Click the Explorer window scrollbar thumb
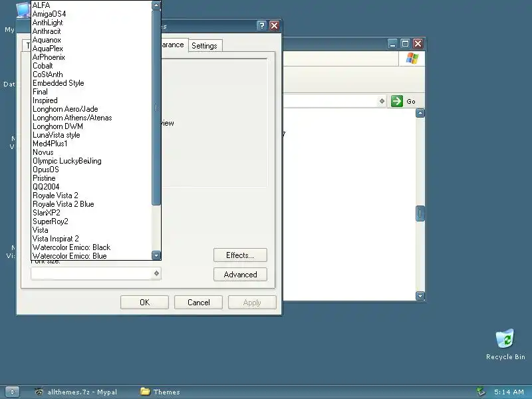This screenshot has height=399, width=532. (420, 213)
